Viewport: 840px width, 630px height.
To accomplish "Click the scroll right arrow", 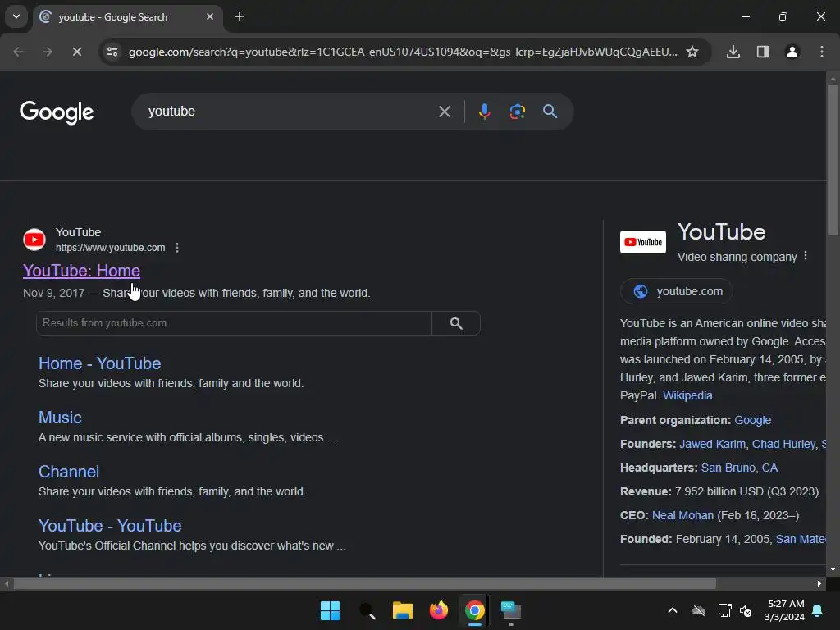I will [819, 583].
